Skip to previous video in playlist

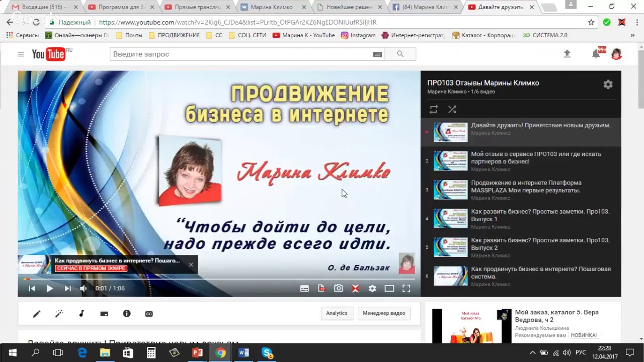pos(32,288)
